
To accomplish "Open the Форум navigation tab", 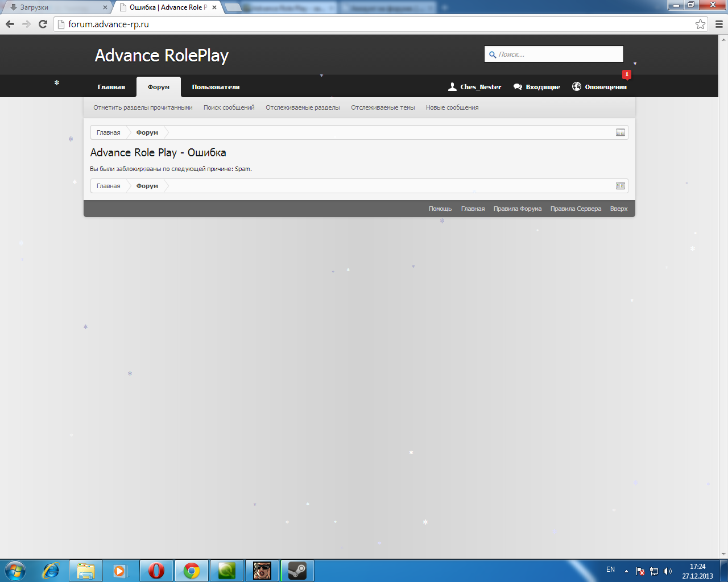I will (159, 87).
